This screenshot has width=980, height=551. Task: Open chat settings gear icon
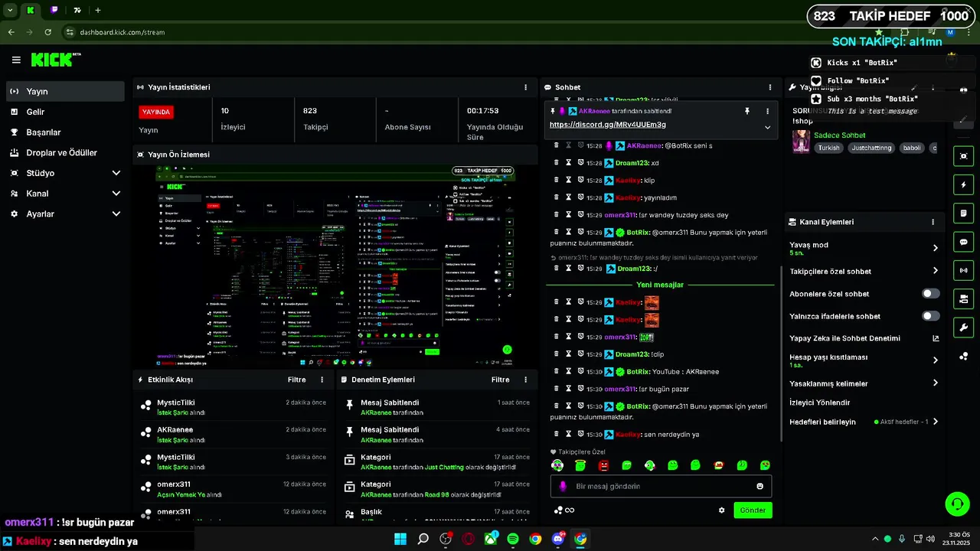[721, 510]
